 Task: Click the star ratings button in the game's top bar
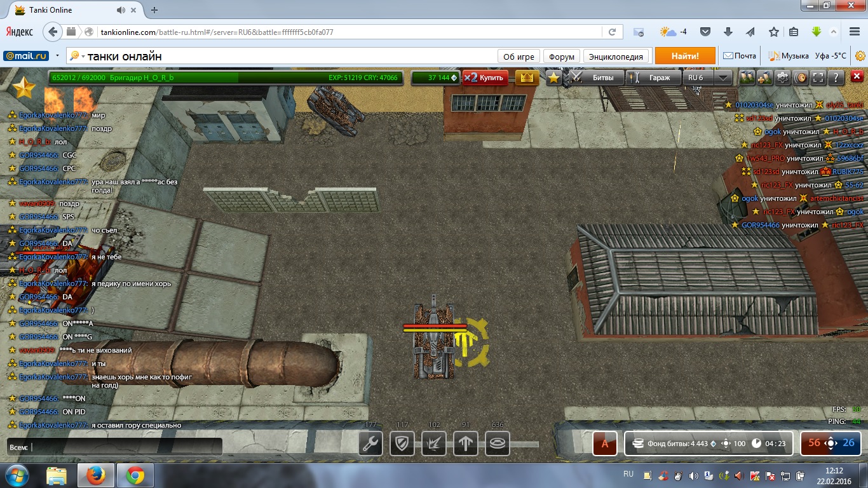click(x=554, y=78)
